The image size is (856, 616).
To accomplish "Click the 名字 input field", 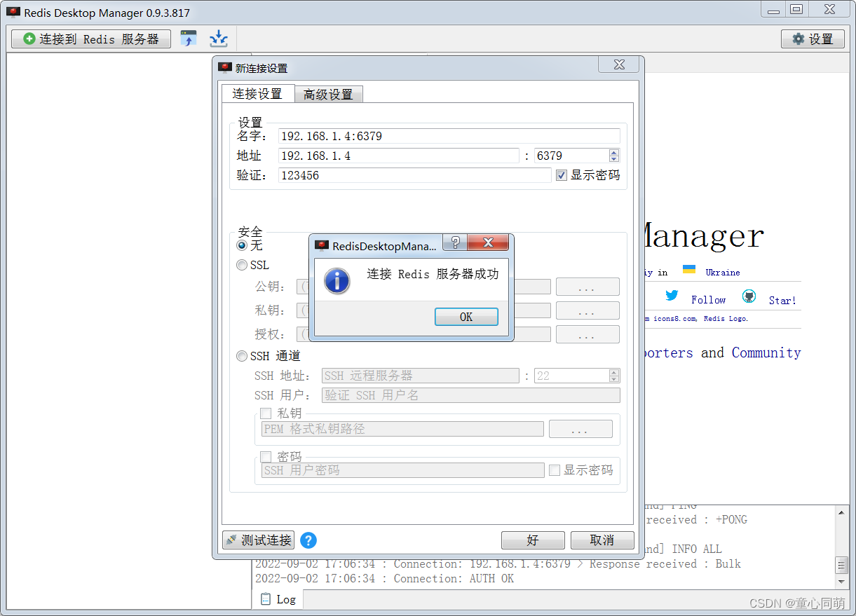I will [449, 136].
